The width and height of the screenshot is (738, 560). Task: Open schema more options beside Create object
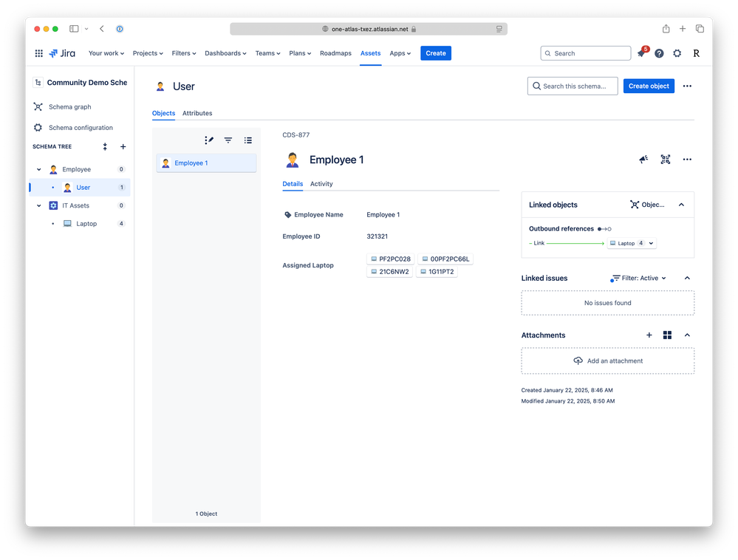point(687,86)
